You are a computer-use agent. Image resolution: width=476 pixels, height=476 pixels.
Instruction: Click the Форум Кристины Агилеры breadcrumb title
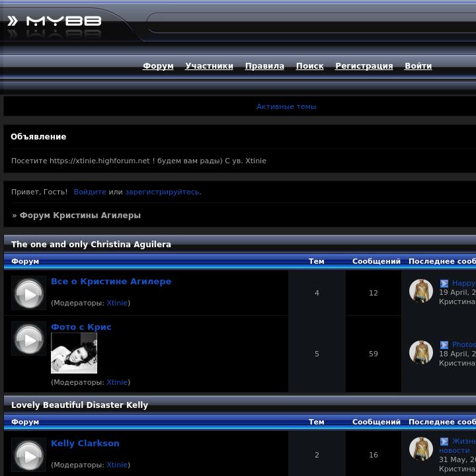[80, 216]
